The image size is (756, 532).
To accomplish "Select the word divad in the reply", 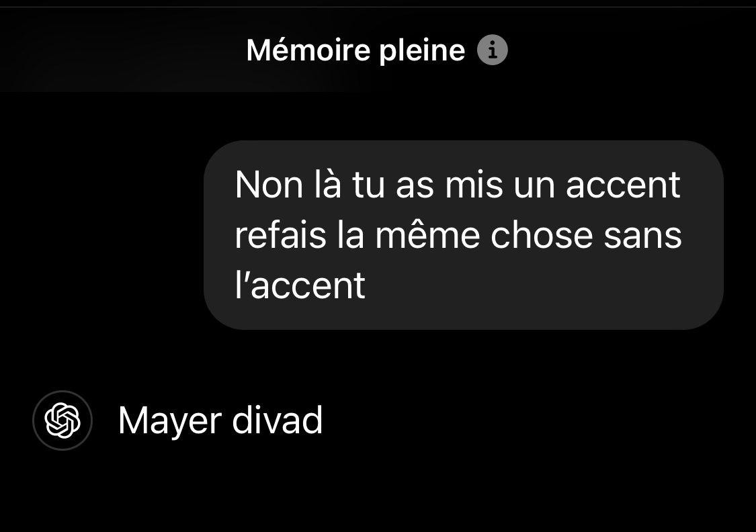I will pos(278,420).
